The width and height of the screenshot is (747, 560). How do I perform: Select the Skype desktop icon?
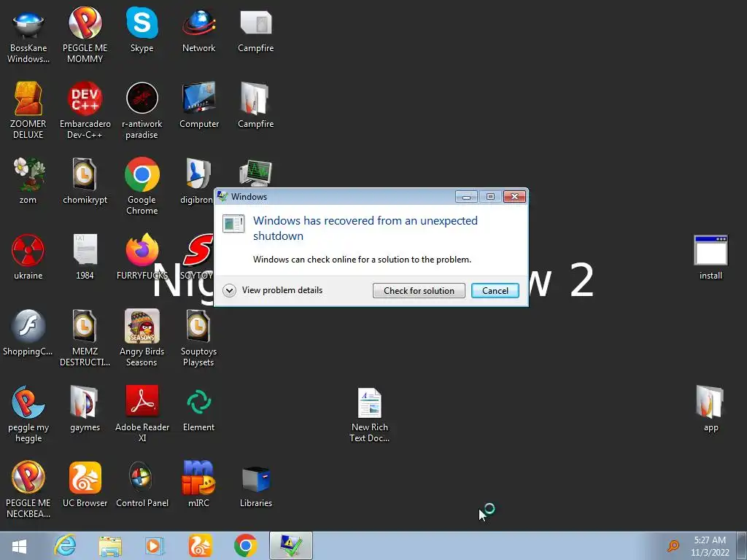point(142,29)
